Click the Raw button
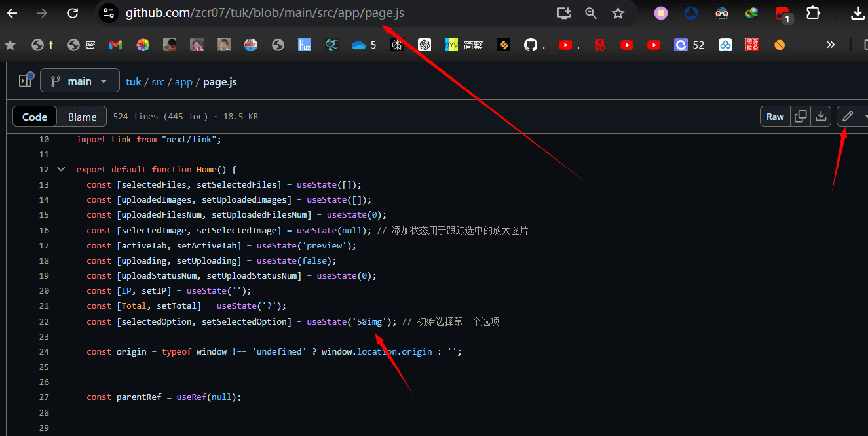This screenshot has width=868, height=436. coord(775,117)
